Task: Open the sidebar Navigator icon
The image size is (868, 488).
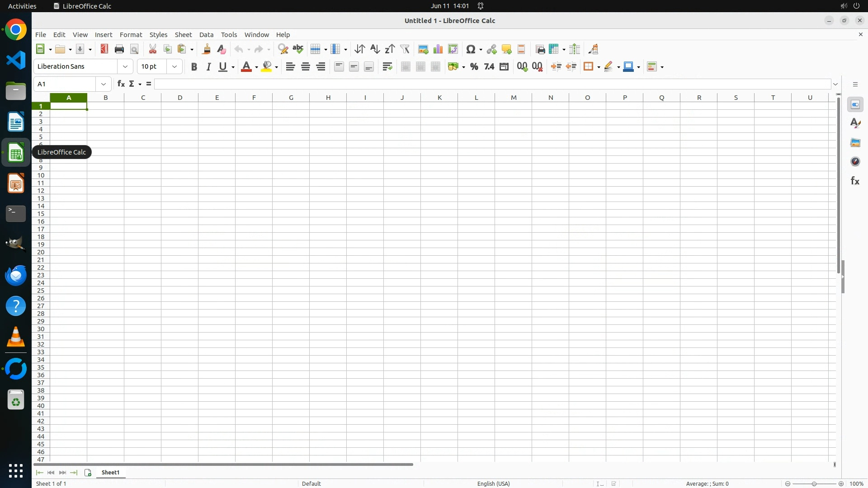Action: pos(855,162)
